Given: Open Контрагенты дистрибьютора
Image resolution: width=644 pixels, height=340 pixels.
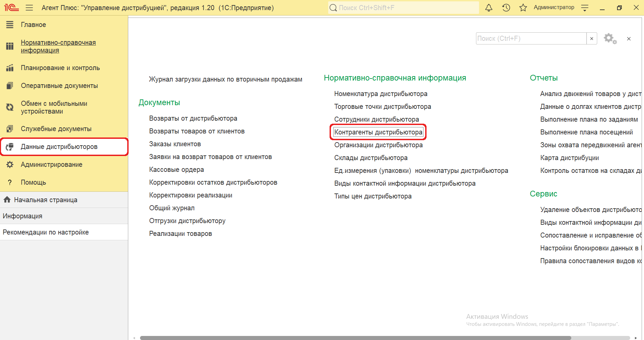Looking at the screenshot, I should [378, 132].
